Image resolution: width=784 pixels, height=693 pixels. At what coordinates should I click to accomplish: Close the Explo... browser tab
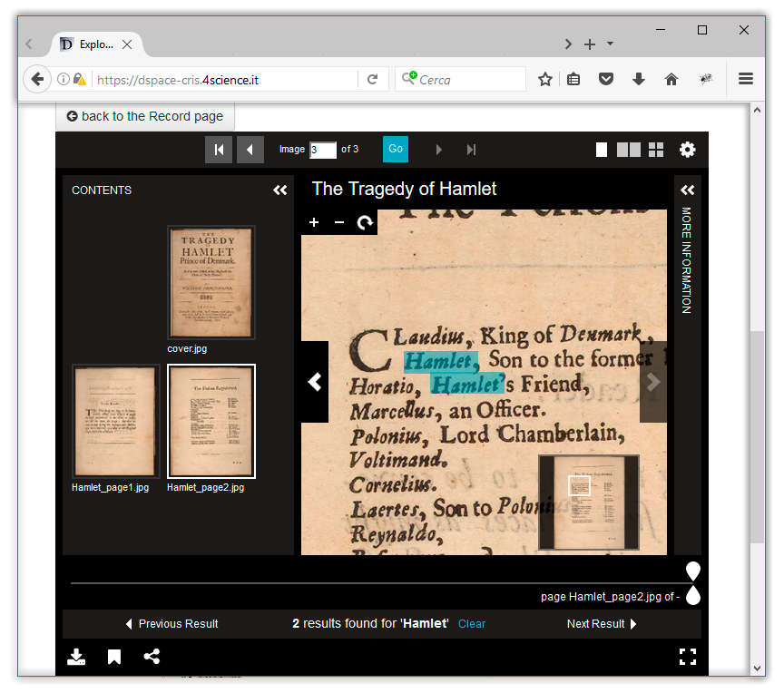[127, 44]
